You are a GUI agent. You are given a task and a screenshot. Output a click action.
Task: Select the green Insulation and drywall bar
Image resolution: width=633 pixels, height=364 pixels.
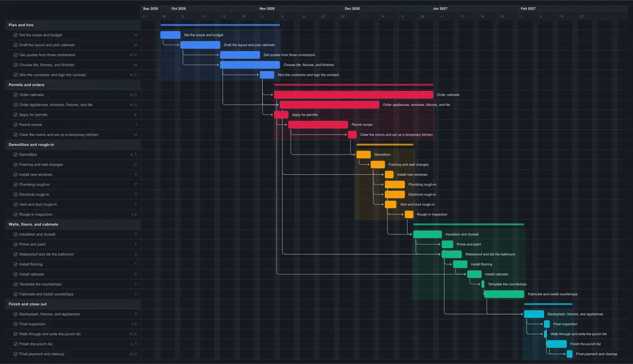[x=427, y=234]
